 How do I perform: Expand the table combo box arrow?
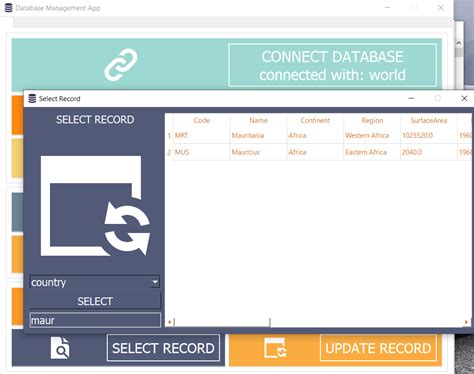pos(155,282)
